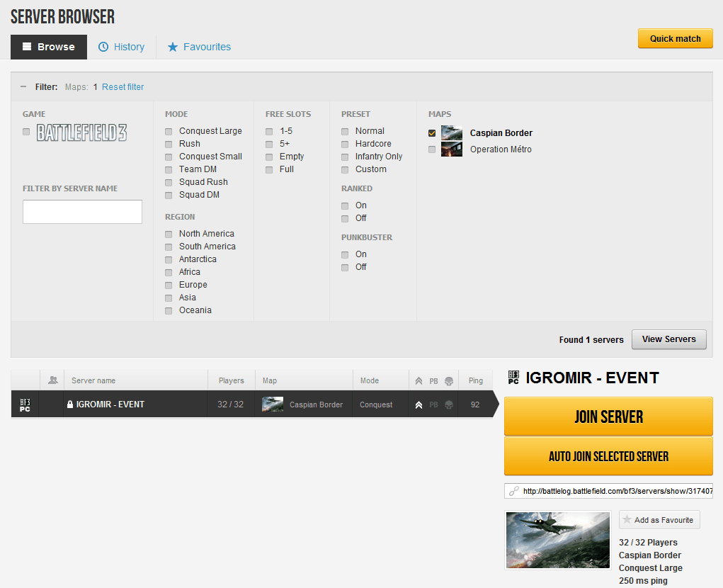Image resolution: width=723 pixels, height=588 pixels.
Task: Click ranked chevron icon in server row
Action: pos(419,405)
